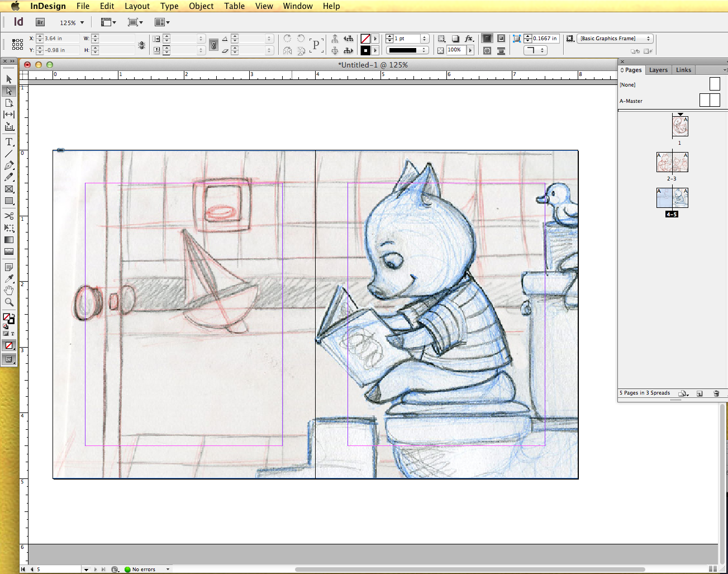Click the A-Master page entry
728x574 pixels.
[631, 101]
